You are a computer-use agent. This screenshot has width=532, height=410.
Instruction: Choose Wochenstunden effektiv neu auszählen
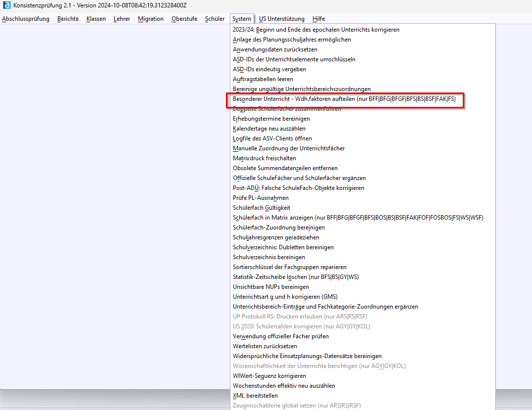pos(363,385)
